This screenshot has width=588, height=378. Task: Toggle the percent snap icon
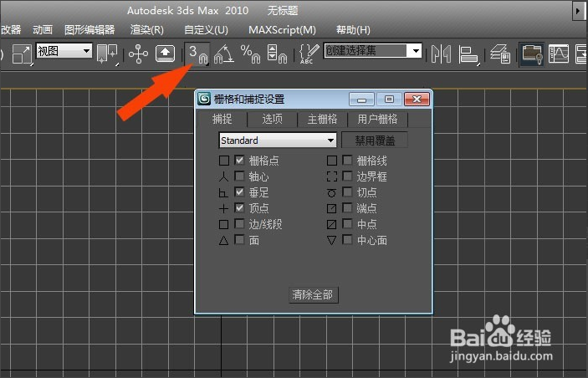click(x=250, y=54)
